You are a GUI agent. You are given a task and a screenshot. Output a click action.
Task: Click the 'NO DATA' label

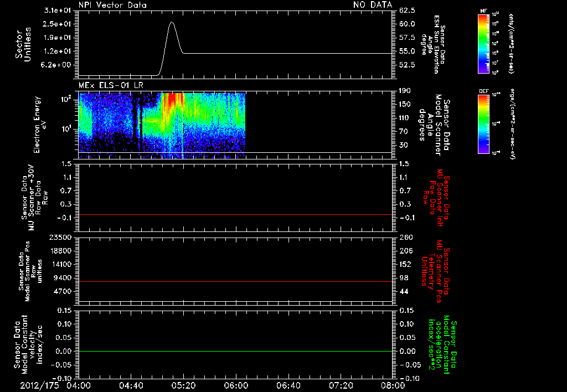tap(373, 5)
